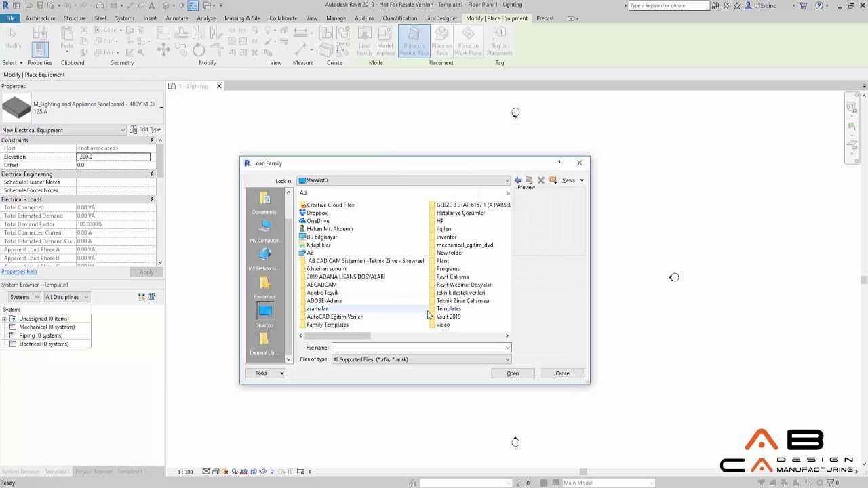Open the File name dropdown arrow
868x488 pixels.
(x=507, y=348)
